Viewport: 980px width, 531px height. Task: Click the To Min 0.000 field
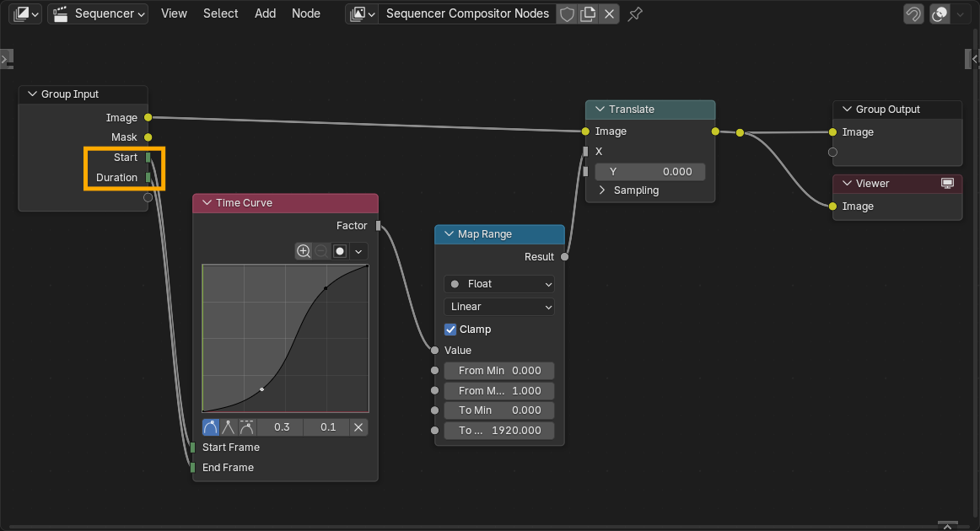coord(499,410)
